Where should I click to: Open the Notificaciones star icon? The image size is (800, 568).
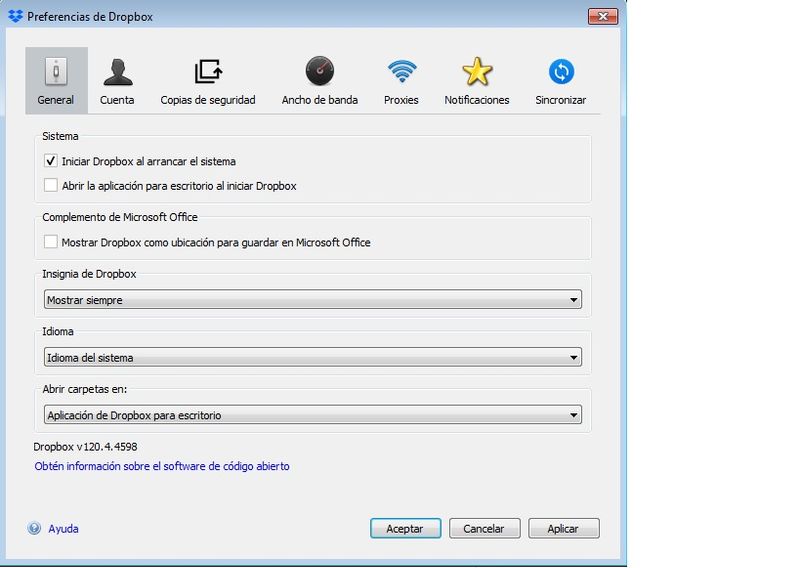(477, 72)
